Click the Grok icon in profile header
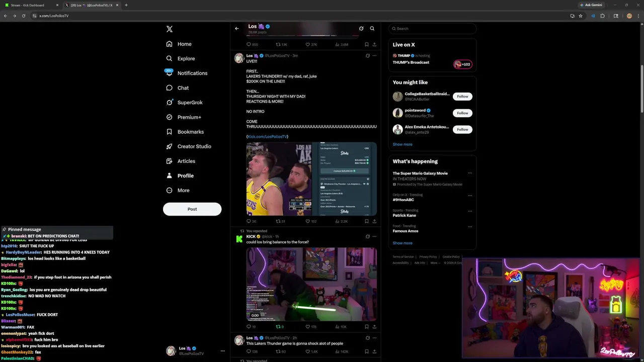 pos(361,29)
